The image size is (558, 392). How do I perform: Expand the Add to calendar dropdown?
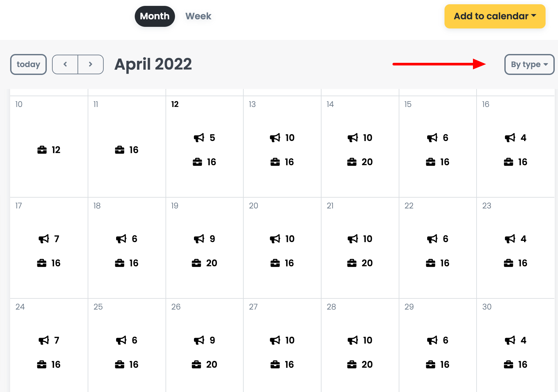coord(495,16)
